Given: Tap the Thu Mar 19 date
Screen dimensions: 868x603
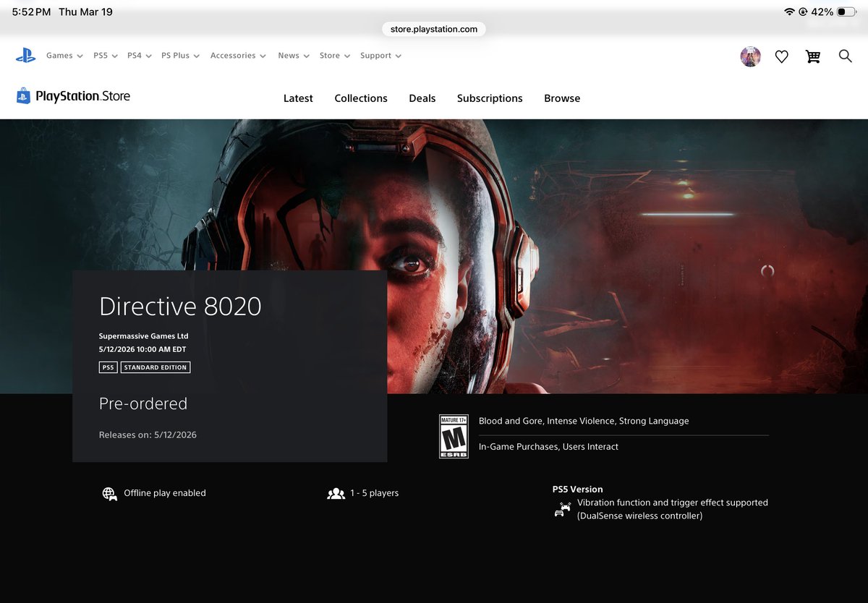Looking at the screenshot, I should [85, 12].
